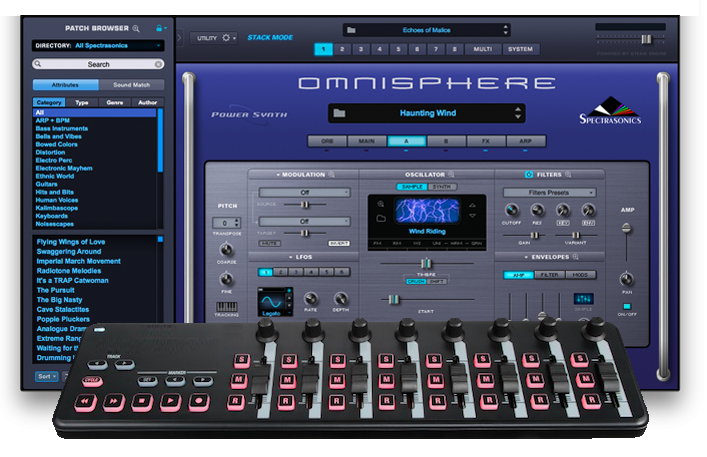This screenshot has height=457, width=707.
Task: Zoom the Oscillator section magnifier
Action: 451,174
